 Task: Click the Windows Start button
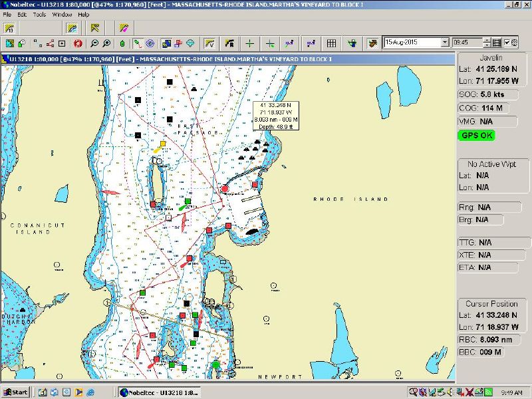point(15,392)
